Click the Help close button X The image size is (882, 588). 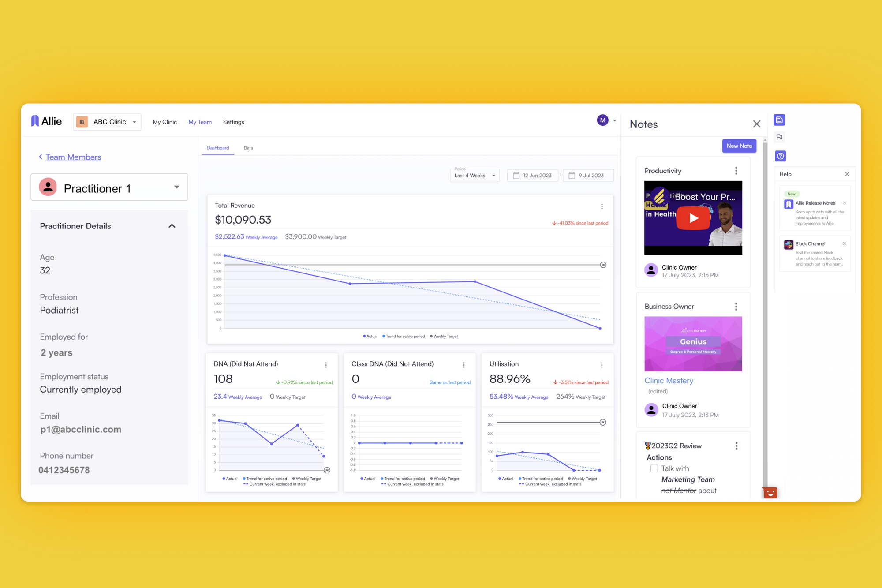[x=848, y=174]
